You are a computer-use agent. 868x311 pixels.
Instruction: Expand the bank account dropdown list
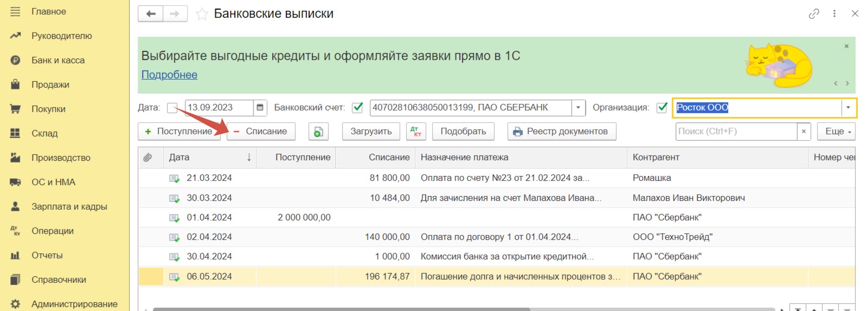coord(578,108)
